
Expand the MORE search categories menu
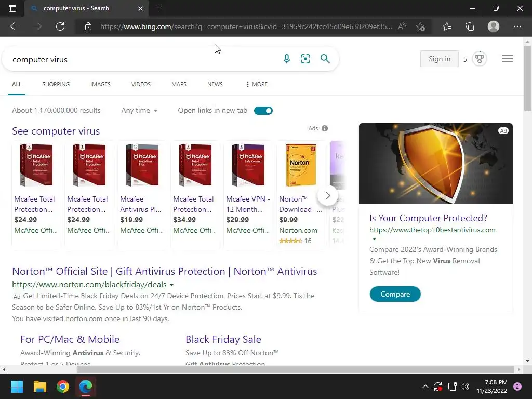point(257,84)
